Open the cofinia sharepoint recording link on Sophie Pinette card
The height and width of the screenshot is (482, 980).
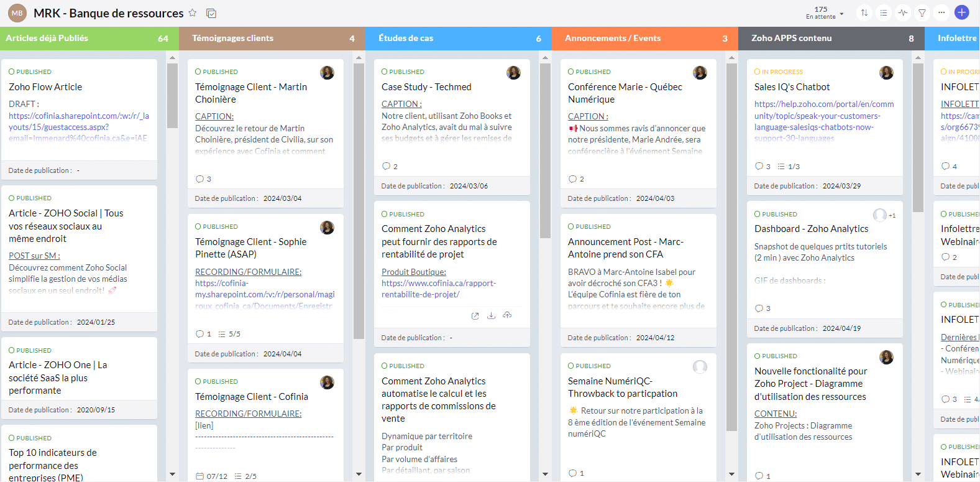tap(265, 294)
